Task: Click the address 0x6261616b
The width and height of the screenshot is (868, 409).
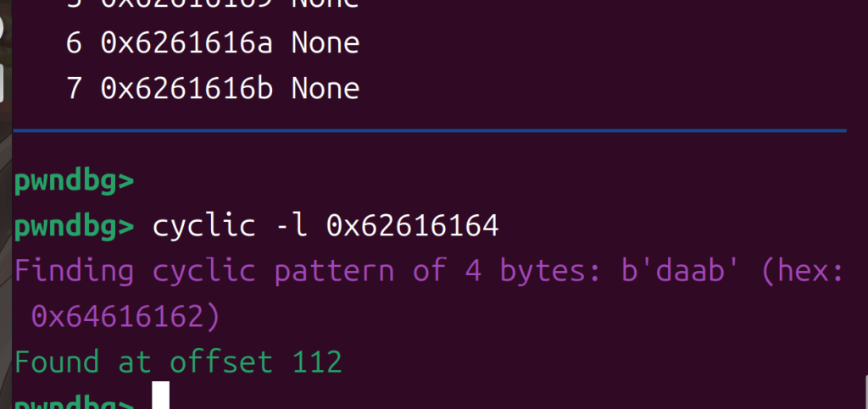Action: (x=186, y=88)
